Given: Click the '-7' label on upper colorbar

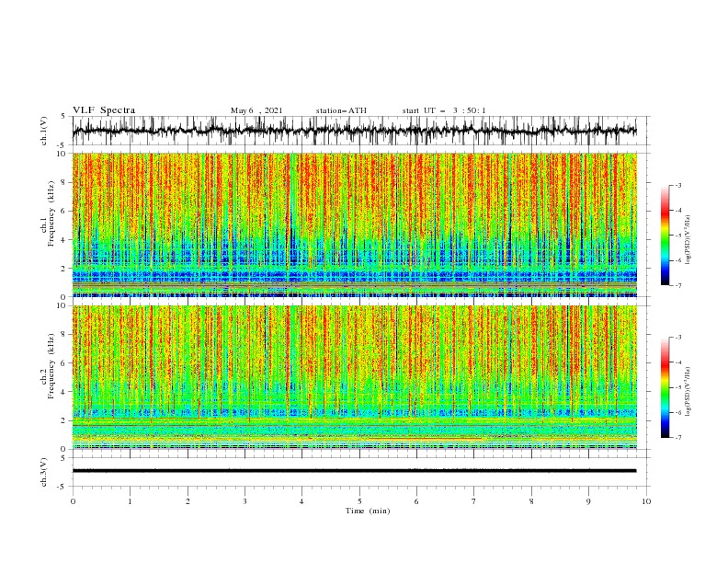Looking at the screenshot, I should (678, 286).
